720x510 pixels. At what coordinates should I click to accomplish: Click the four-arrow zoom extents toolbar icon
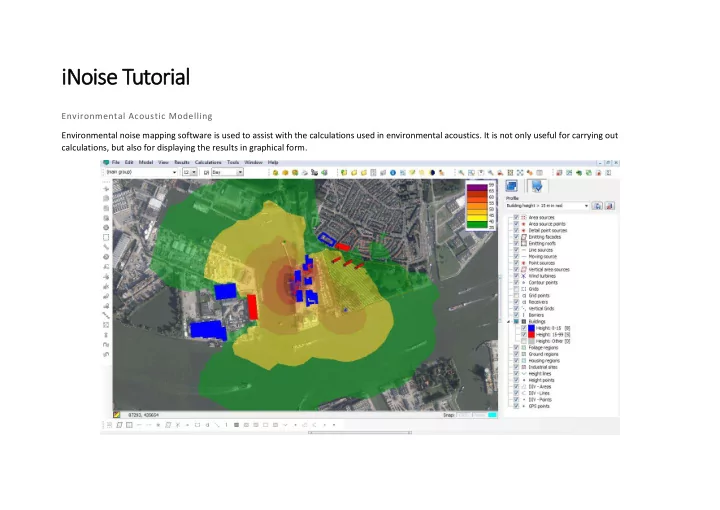click(x=520, y=173)
